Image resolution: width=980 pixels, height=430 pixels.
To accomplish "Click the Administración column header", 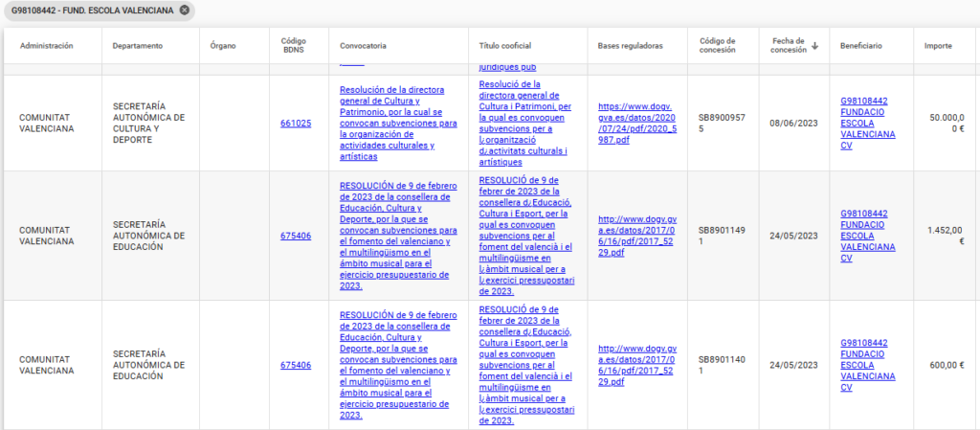I will click(46, 46).
